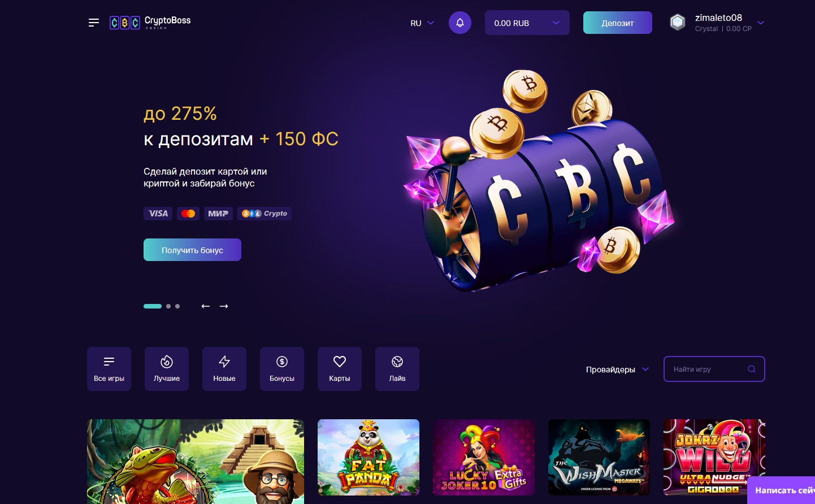Expand the 0.00 RUB balance dropdown
Viewport: 815px width, 504px height.
[x=527, y=23]
